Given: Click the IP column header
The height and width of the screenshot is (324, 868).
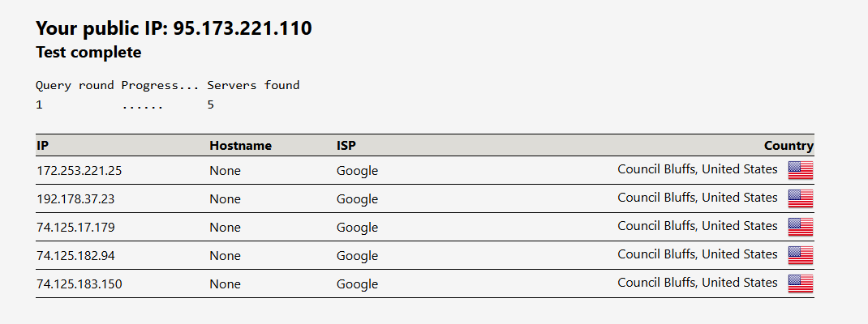Looking at the screenshot, I should coord(43,146).
